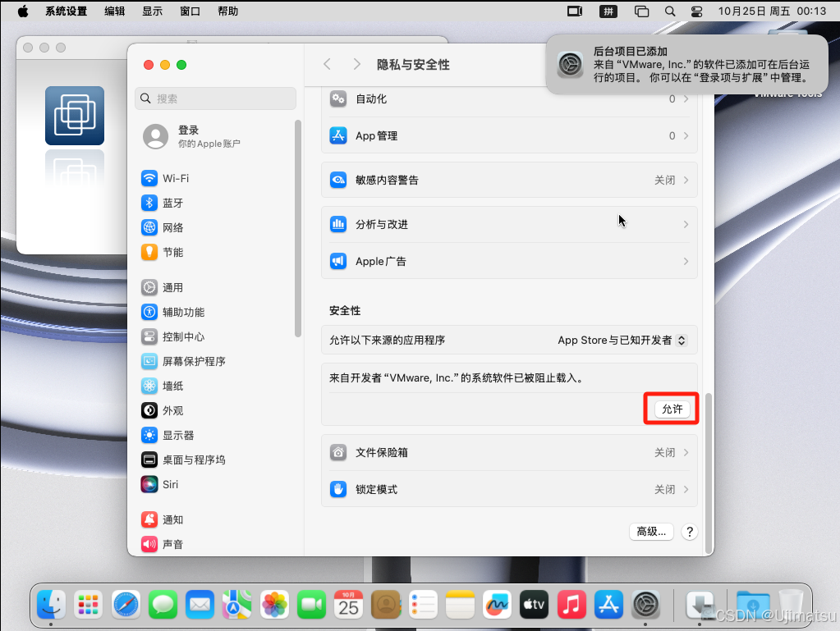Open Freeform from the Dock

pos(497,605)
